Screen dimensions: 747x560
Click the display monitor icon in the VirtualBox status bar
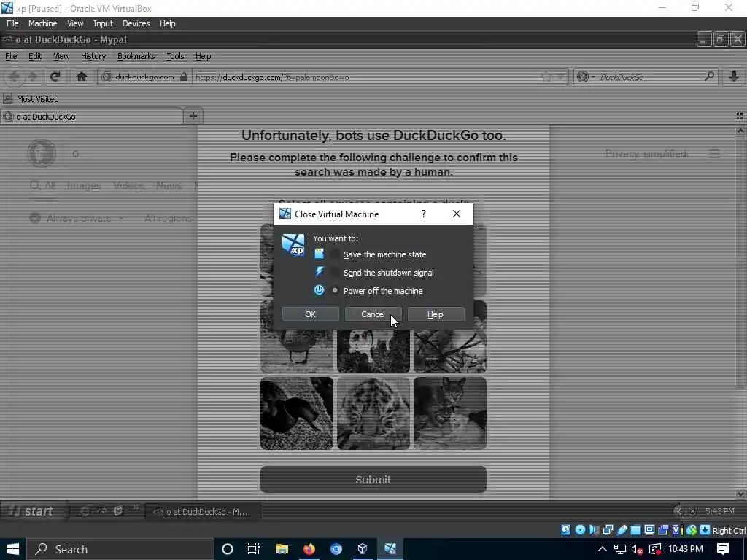[649, 529]
